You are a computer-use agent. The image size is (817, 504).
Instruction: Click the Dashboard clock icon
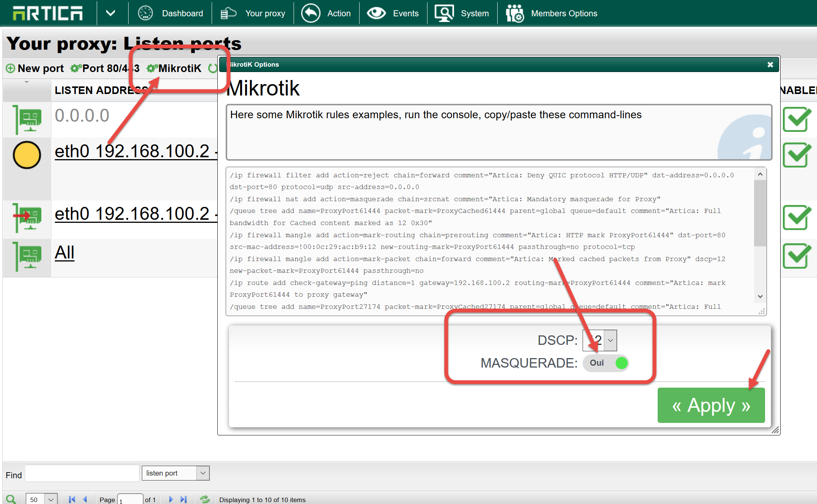pyautogui.click(x=145, y=13)
